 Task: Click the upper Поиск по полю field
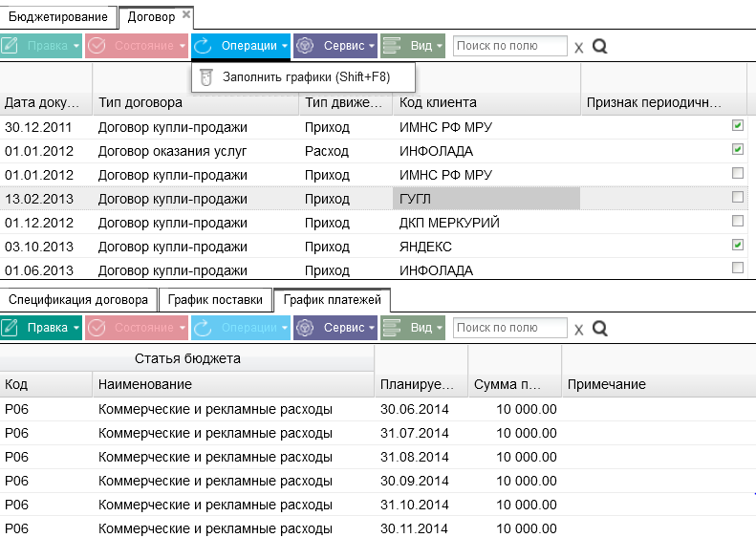tap(510, 46)
